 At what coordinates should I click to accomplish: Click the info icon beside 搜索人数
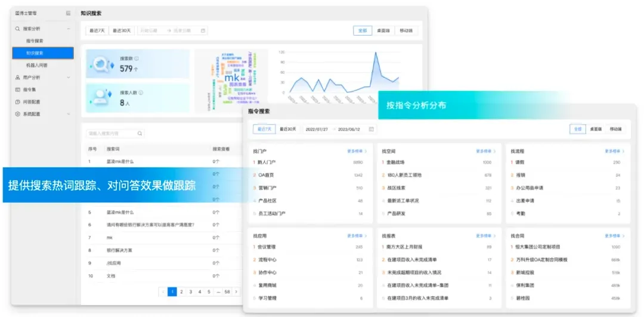coord(141,93)
